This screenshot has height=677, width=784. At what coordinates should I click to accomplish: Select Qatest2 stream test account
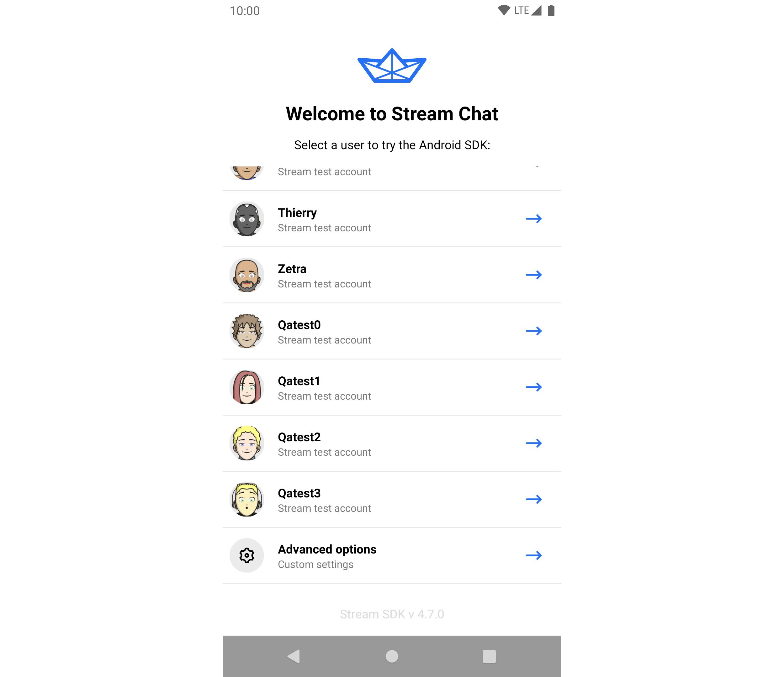coord(392,443)
